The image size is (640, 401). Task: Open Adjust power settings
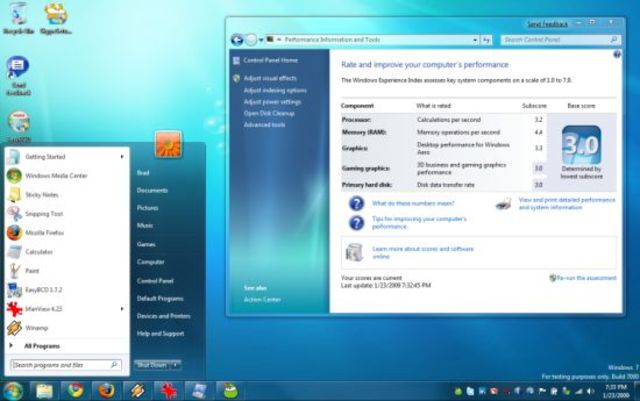(x=272, y=102)
